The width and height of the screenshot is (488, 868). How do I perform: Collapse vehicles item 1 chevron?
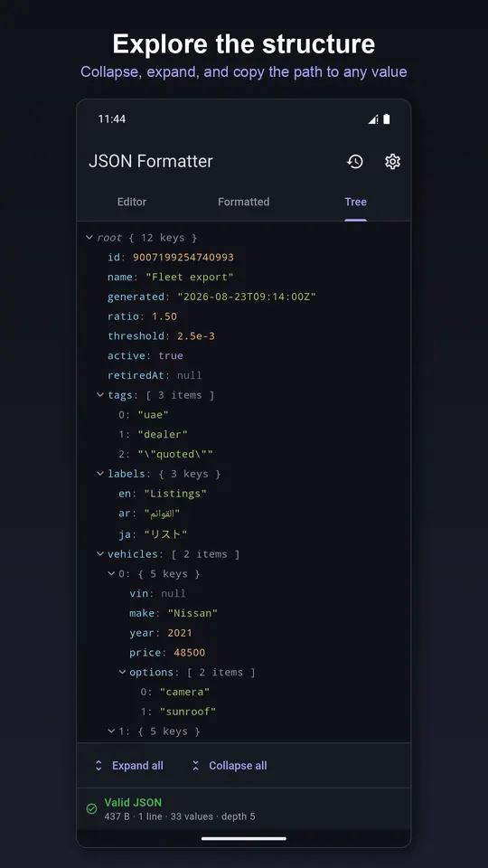click(x=111, y=731)
